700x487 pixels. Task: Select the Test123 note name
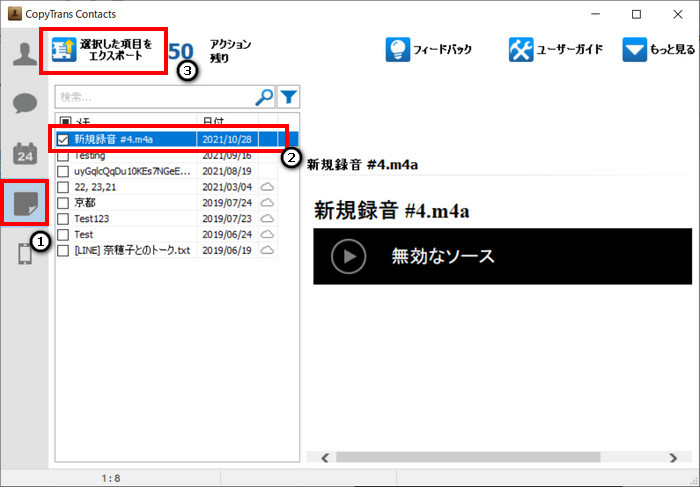click(92, 219)
